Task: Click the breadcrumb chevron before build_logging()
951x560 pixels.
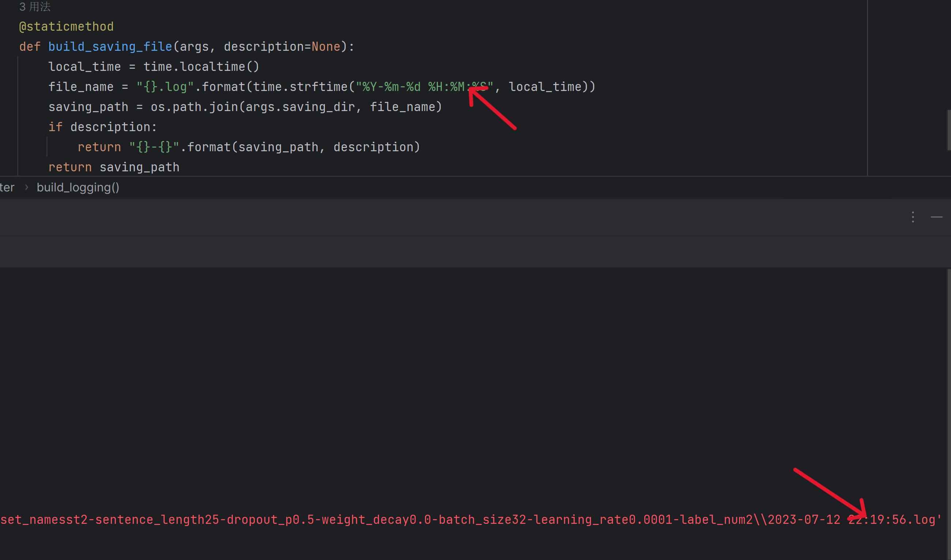Action: pos(26,187)
